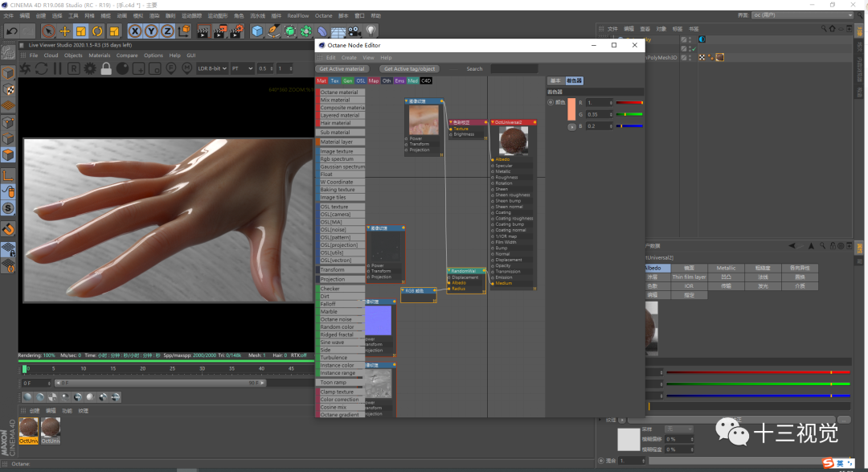Collapse the RGB color node triangle
Viewport: 868px width, 472px height.
coord(403,290)
